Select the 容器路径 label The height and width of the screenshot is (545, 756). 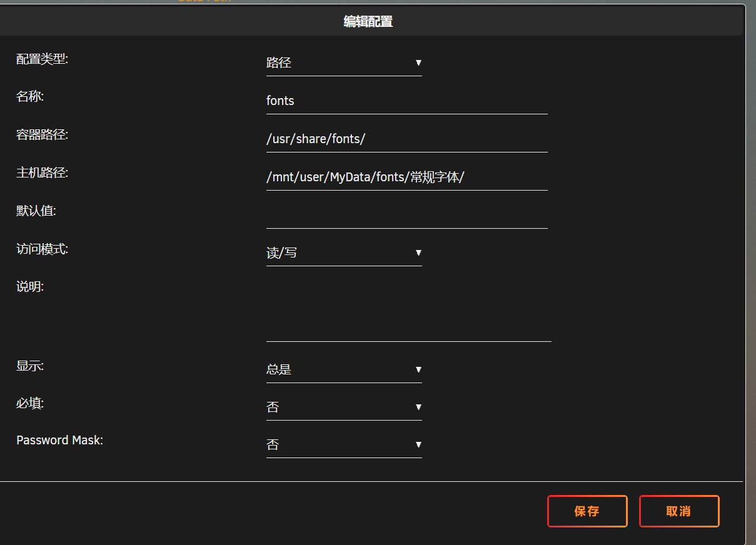pyautogui.click(x=43, y=135)
